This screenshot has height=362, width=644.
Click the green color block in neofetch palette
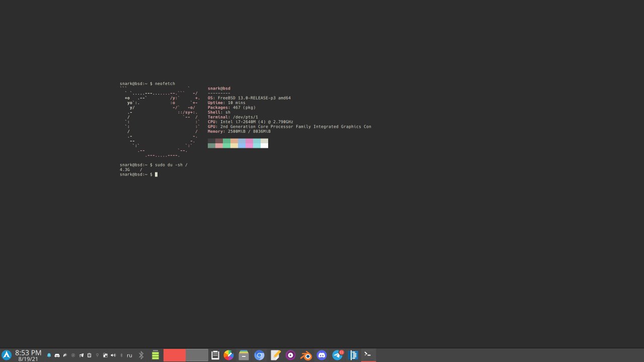[226, 143]
